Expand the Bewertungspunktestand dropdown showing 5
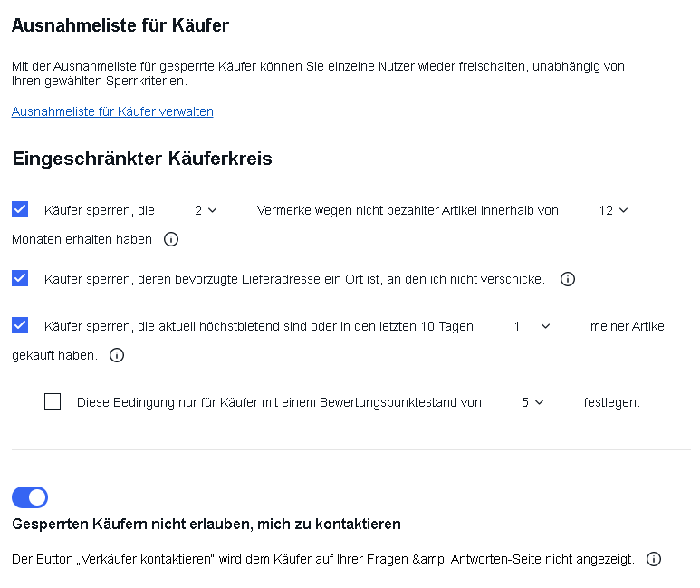Viewport: 700px width, 588px height. [532, 402]
